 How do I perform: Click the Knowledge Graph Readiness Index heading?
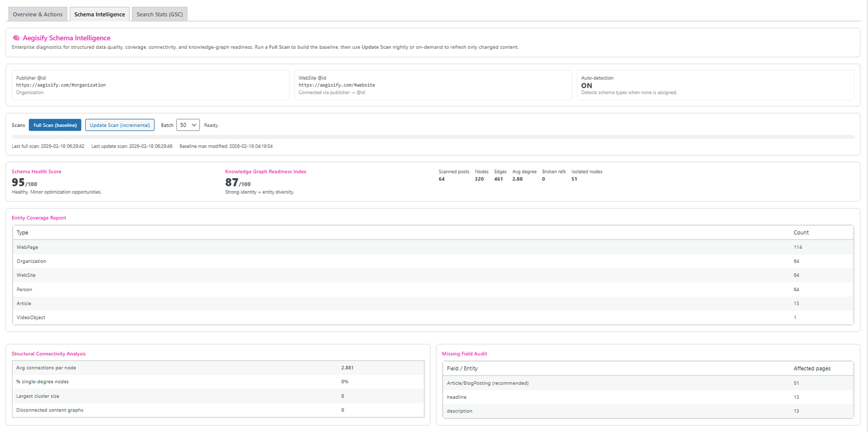click(265, 172)
